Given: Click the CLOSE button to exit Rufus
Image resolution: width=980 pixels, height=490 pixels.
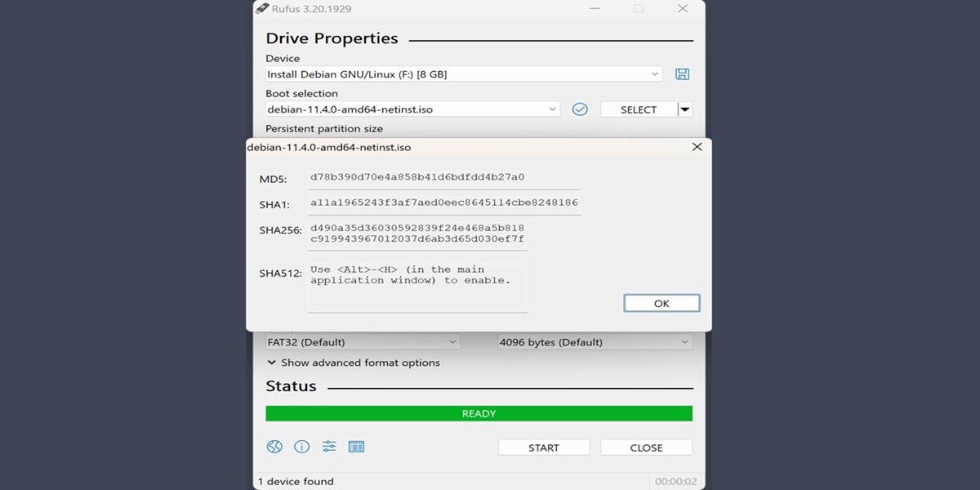Looking at the screenshot, I should click(x=646, y=447).
